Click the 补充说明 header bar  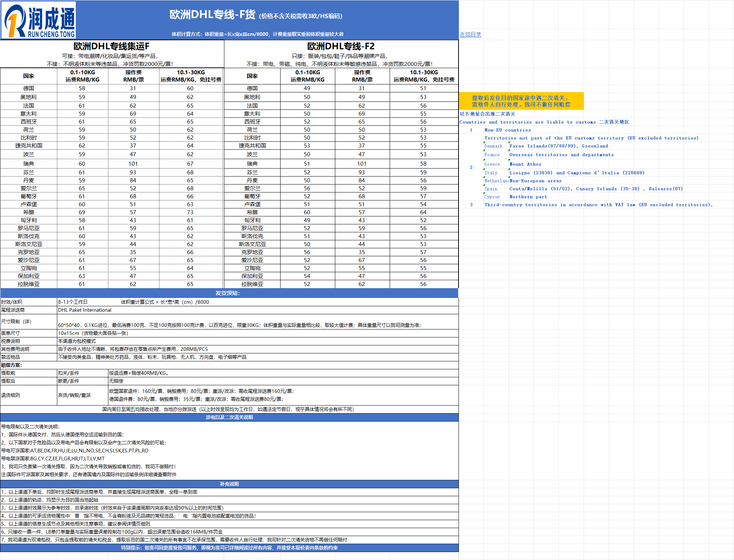click(x=229, y=484)
